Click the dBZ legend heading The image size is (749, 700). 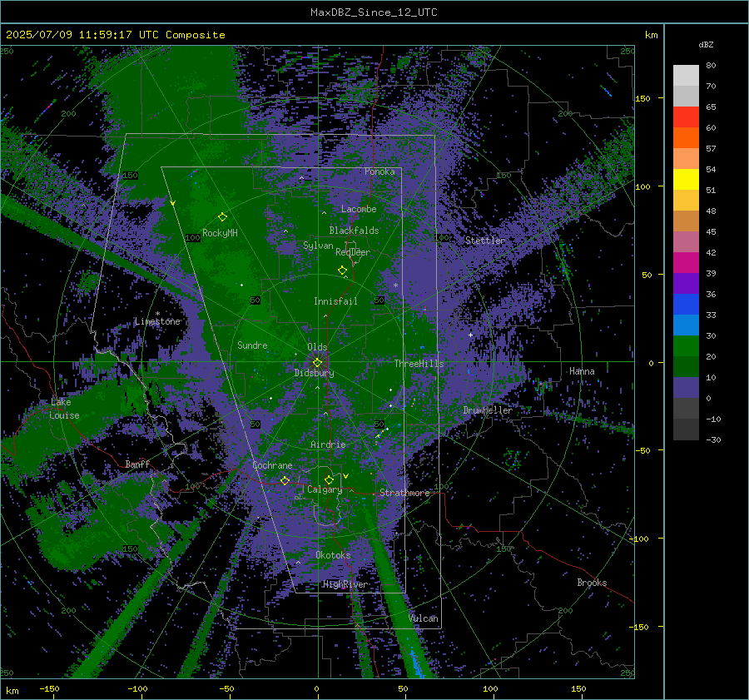706,45
